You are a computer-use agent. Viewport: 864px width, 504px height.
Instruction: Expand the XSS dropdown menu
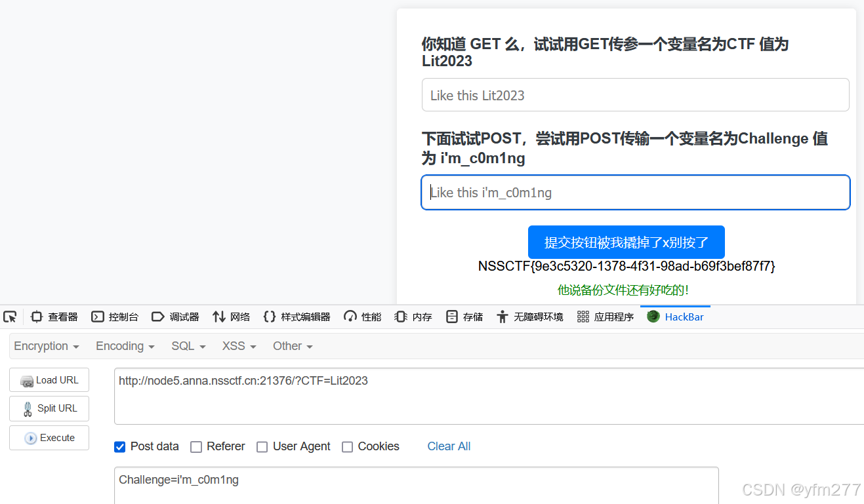[x=239, y=346]
